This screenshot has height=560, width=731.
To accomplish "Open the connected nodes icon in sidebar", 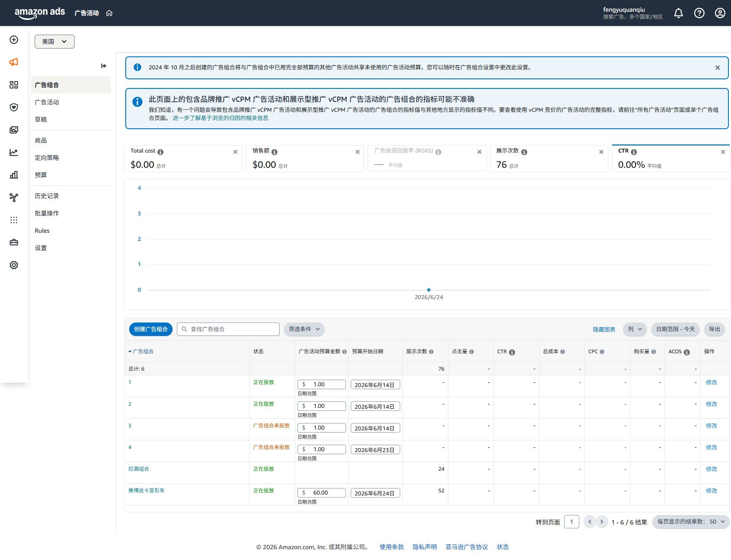I will click(x=14, y=198).
